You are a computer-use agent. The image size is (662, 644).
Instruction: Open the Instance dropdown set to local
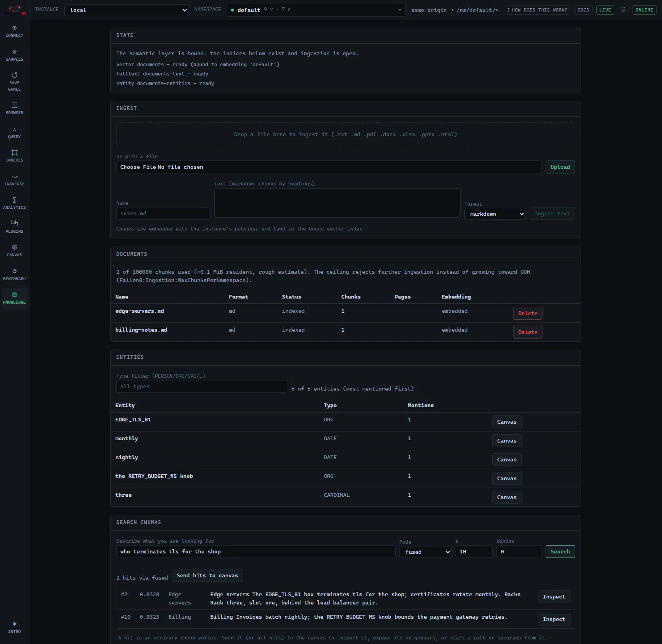pos(126,10)
